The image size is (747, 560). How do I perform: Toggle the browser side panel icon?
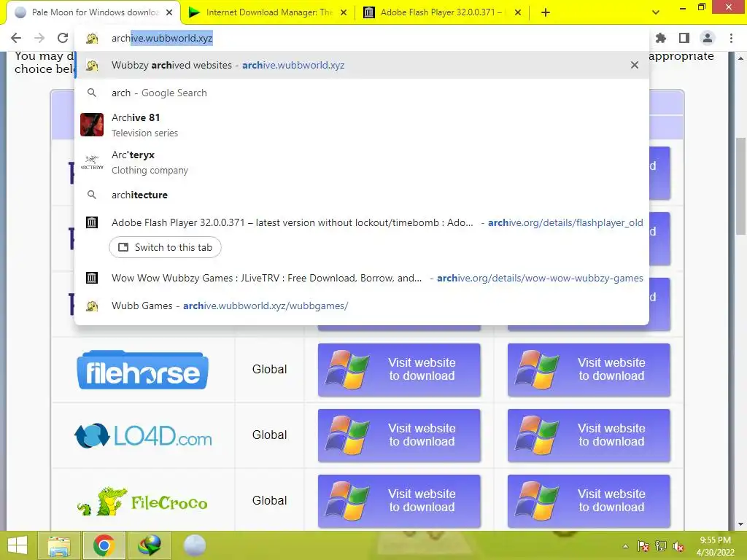coord(684,38)
